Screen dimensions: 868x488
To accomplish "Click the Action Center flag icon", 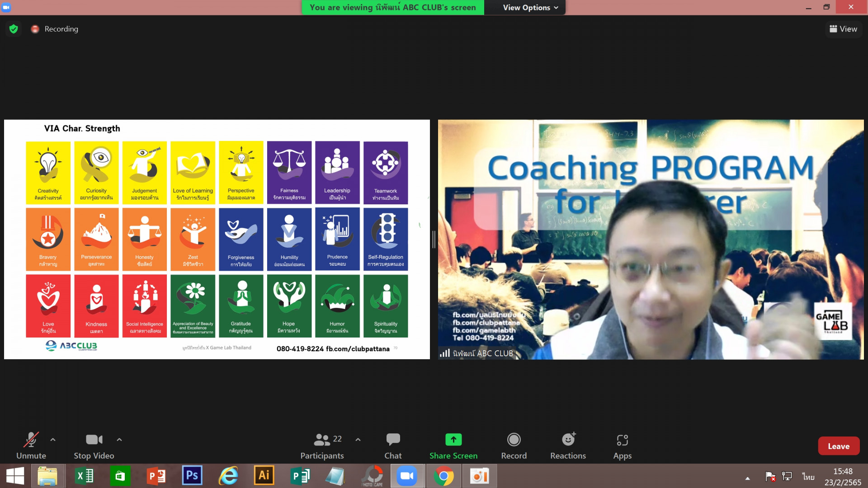I will [x=770, y=476].
